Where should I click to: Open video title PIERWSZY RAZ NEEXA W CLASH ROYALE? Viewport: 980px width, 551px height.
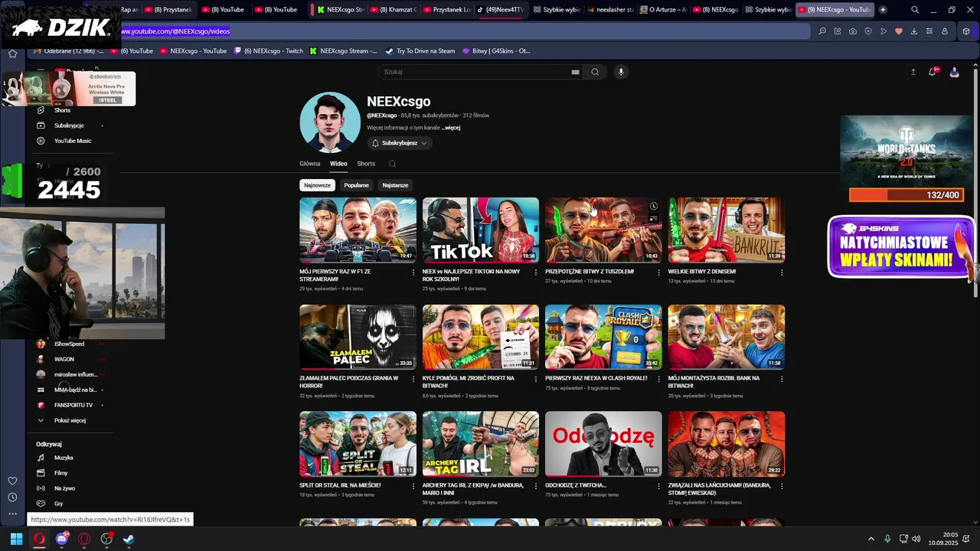[596, 378]
